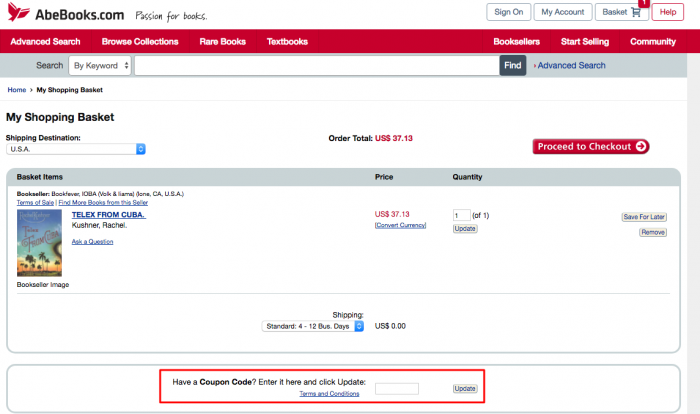Click the item price US$ 37.13
Screen dimensions: 700x414
click(x=392, y=214)
